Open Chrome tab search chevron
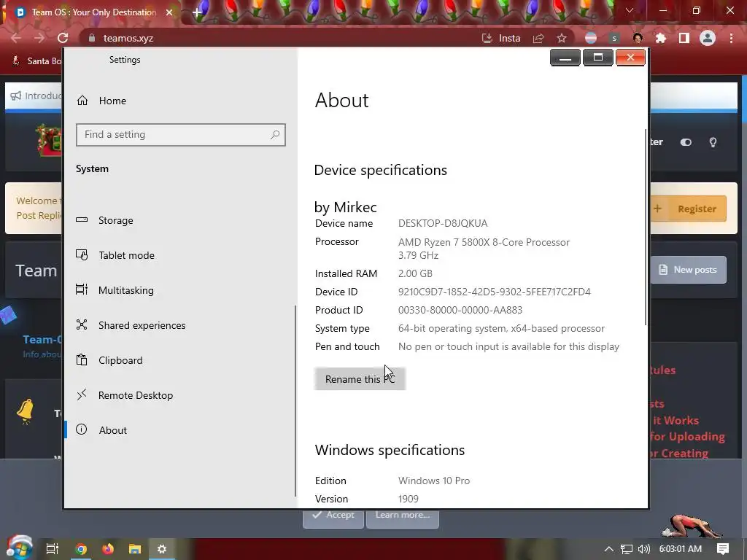Screen dimensions: 747x560 click(630, 10)
